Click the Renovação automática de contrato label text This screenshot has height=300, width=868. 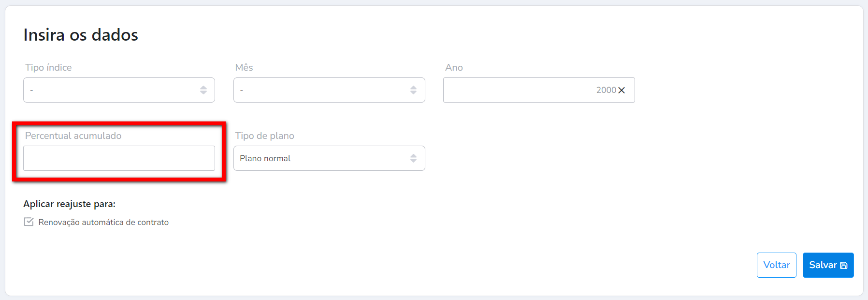tap(103, 223)
